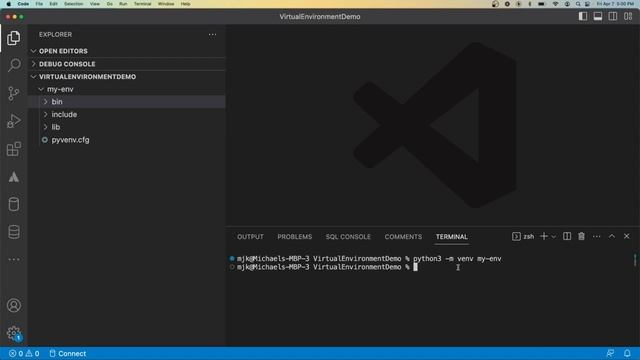The image size is (640, 360).
Task: Open the Explorer view in activity bar
Action: coord(13,38)
